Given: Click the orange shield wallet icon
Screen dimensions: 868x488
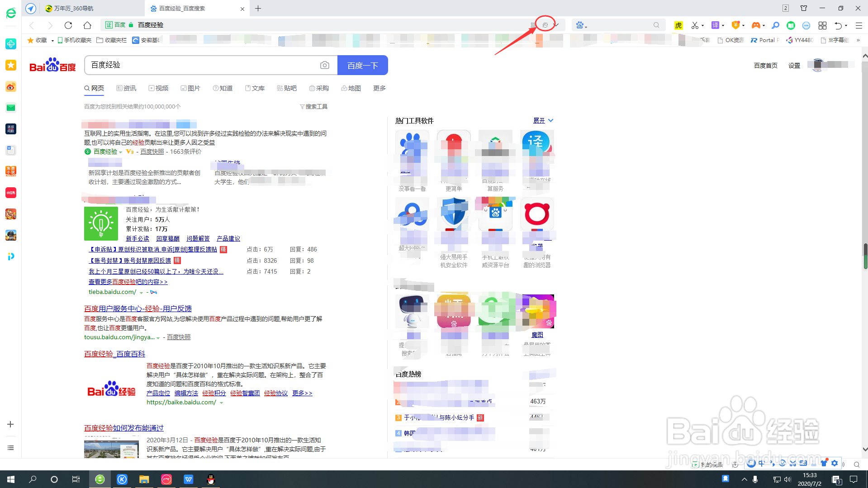Looking at the screenshot, I should pyautogui.click(x=736, y=25).
